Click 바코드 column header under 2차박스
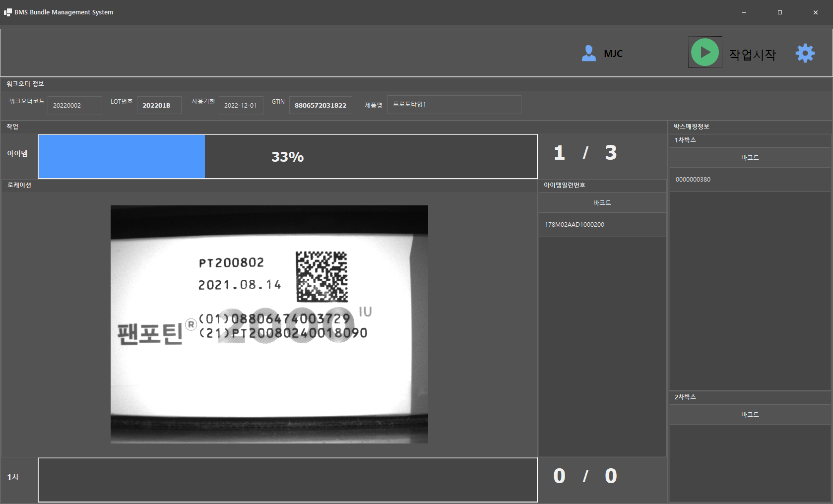The height and width of the screenshot is (504, 833). pos(750,415)
